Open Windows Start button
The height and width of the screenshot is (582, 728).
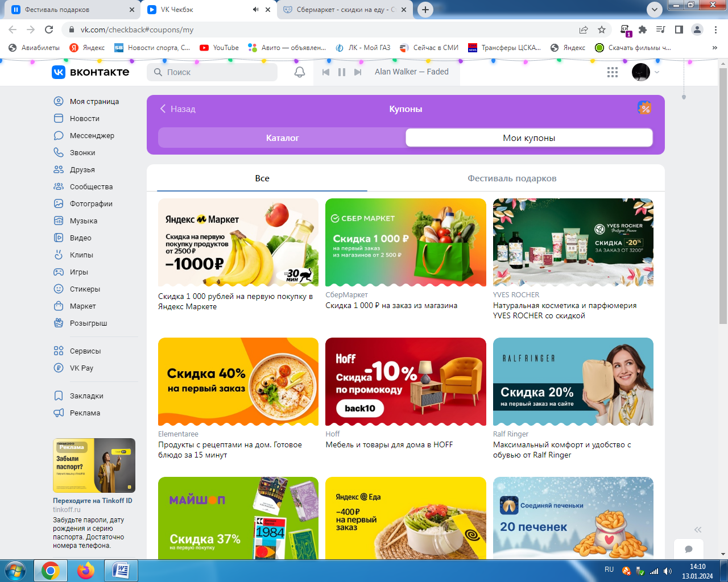point(15,571)
